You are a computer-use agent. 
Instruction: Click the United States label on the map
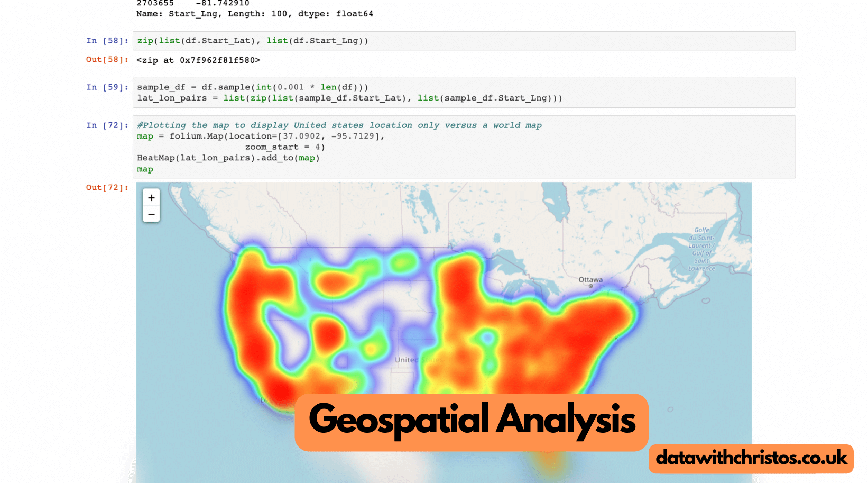click(419, 360)
